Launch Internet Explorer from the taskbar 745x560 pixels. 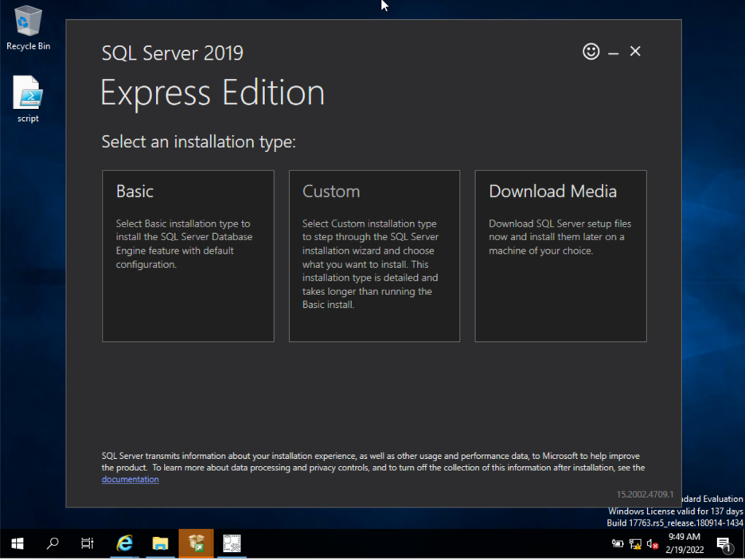click(x=124, y=544)
